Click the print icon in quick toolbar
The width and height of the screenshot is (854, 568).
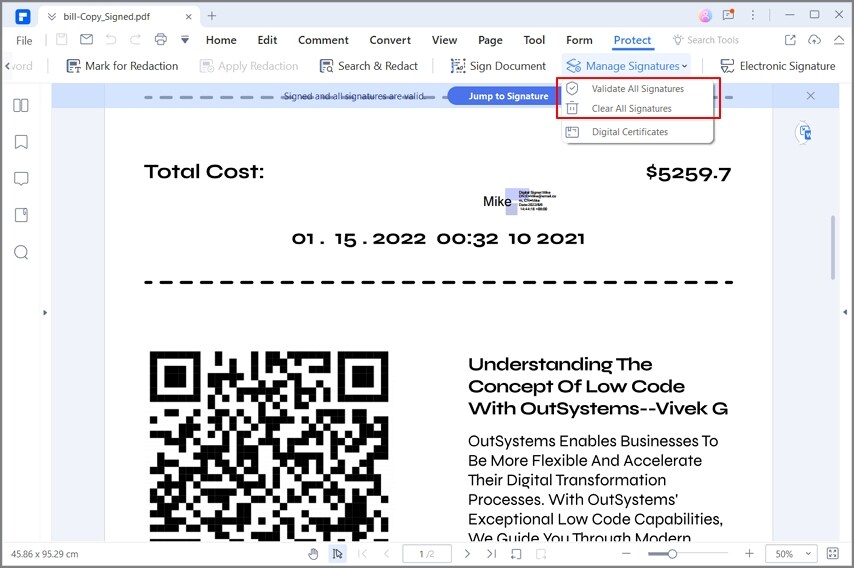[x=161, y=39]
